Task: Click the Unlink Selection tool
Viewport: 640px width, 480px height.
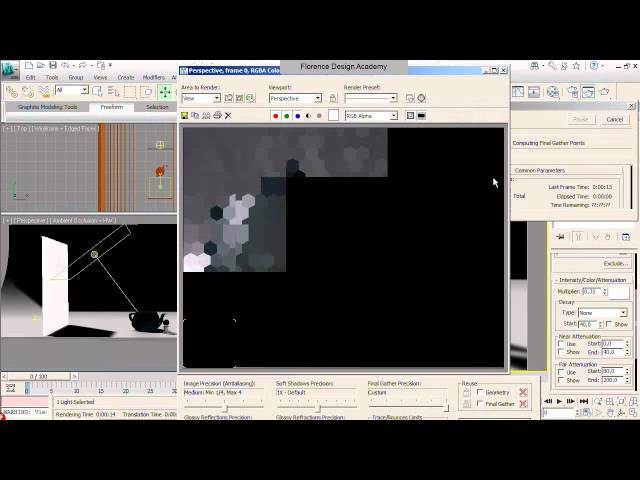Action: click(x=28, y=92)
